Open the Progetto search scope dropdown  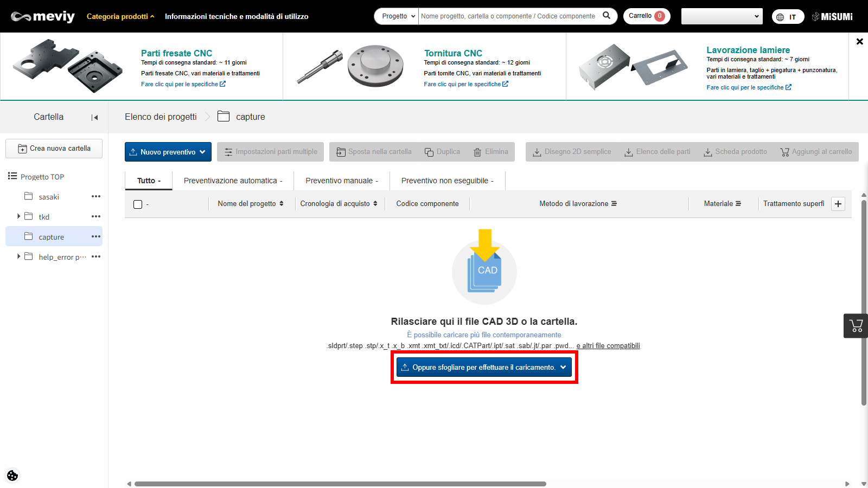(x=398, y=16)
